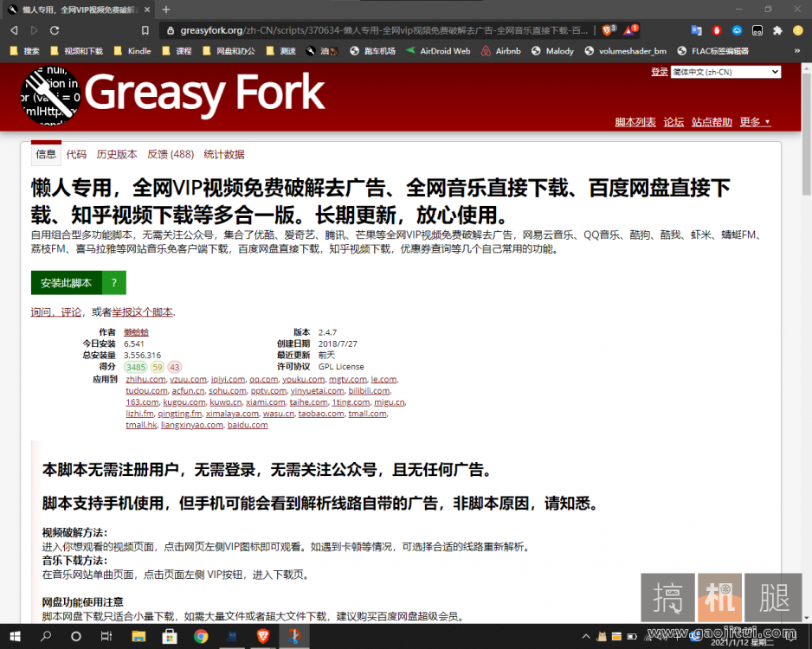
Task: Open File Explorer from the taskbar
Action: 139,636
